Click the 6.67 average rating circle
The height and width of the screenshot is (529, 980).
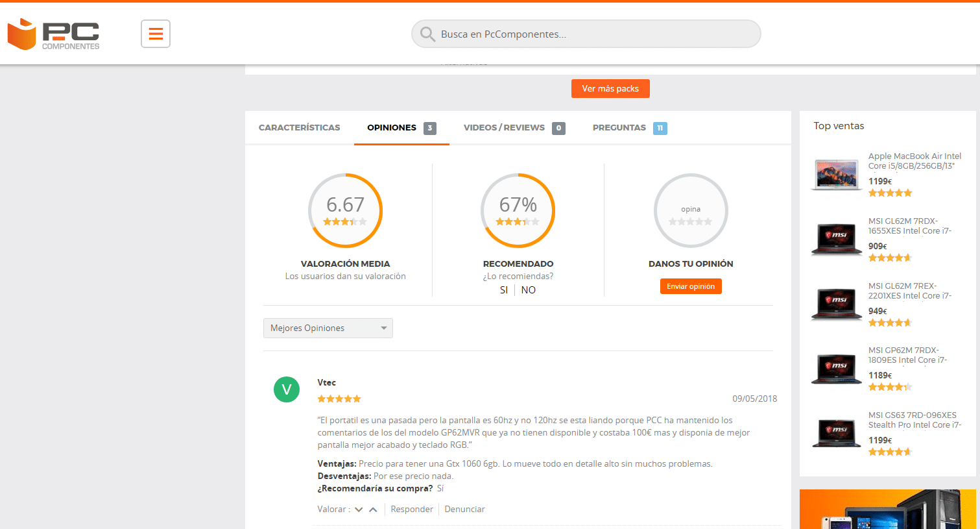pyautogui.click(x=345, y=210)
